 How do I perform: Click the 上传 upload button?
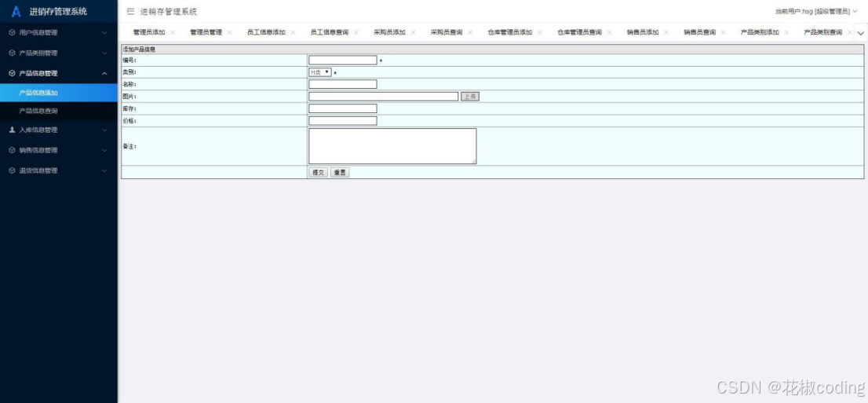coord(470,97)
